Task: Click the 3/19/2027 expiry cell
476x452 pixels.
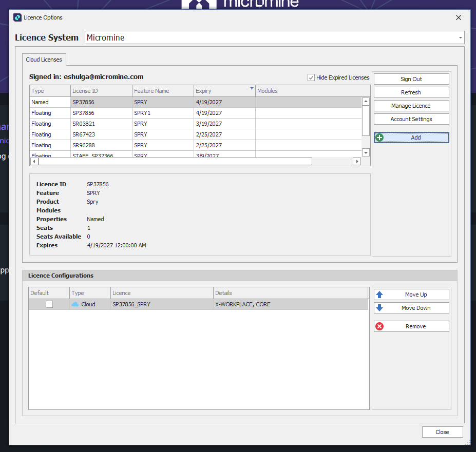Action: (224, 124)
